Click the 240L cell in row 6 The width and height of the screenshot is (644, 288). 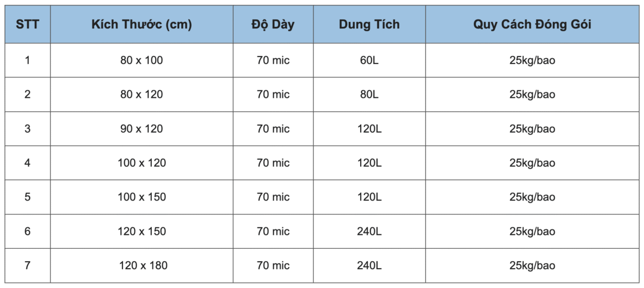(x=369, y=232)
